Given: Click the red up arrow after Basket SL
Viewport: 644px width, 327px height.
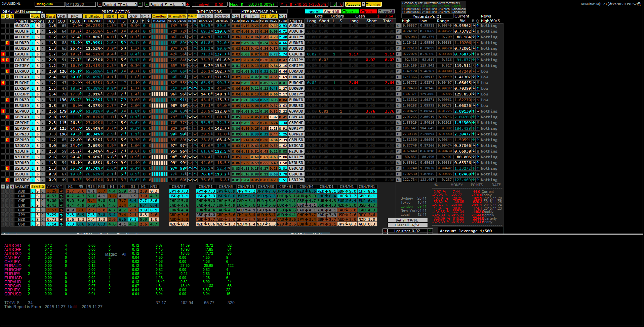Looking at the screenshot, I should 188,4.
